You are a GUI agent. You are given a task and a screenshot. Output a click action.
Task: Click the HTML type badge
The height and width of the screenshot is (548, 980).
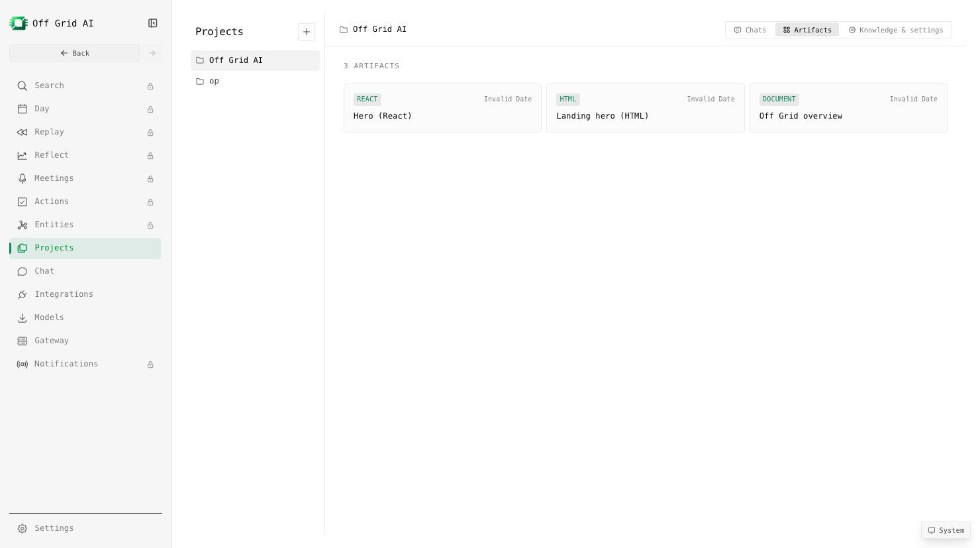point(568,99)
